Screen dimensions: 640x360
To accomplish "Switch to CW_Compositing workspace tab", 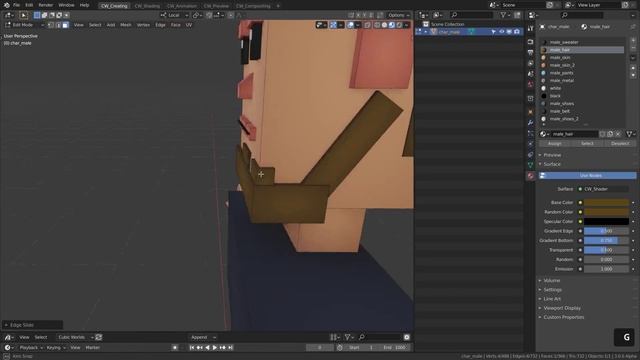I will (x=253, y=6).
